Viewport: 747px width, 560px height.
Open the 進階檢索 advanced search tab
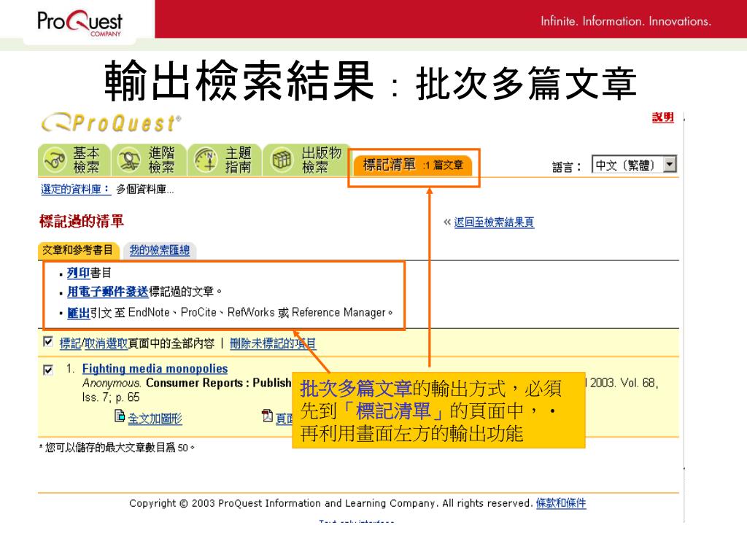coord(149,160)
